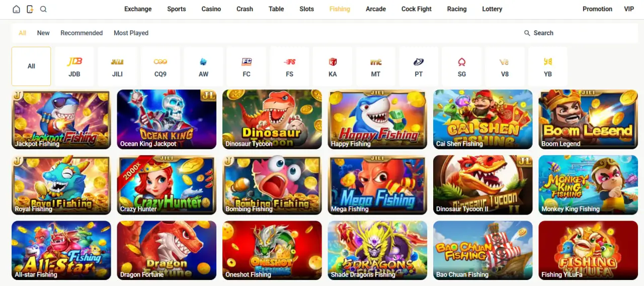Select the JDB provider icon
This screenshot has width=644, height=286.
(74, 62)
